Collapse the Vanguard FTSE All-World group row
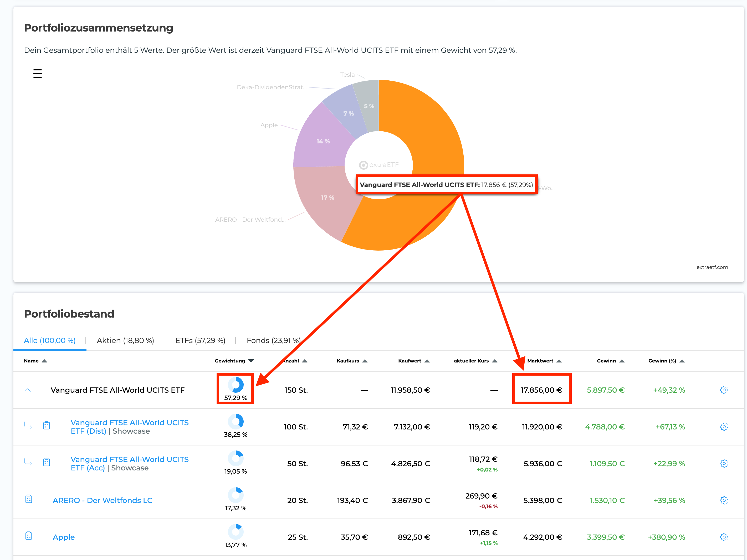Screen dimensions: 747x560 tap(28, 390)
